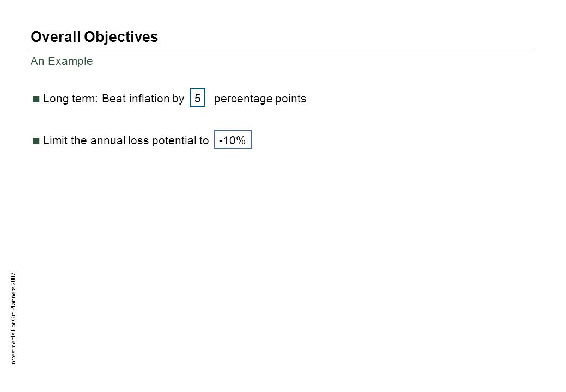The width and height of the screenshot is (566, 392).
Task: Click the word "percentage"
Action: (x=243, y=99)
